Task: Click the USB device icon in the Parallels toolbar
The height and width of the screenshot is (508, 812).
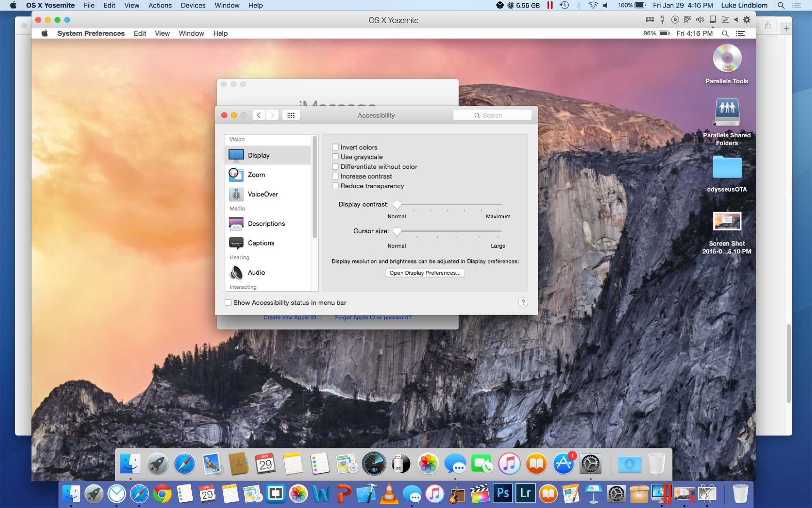Action: (x=662, y=20)
